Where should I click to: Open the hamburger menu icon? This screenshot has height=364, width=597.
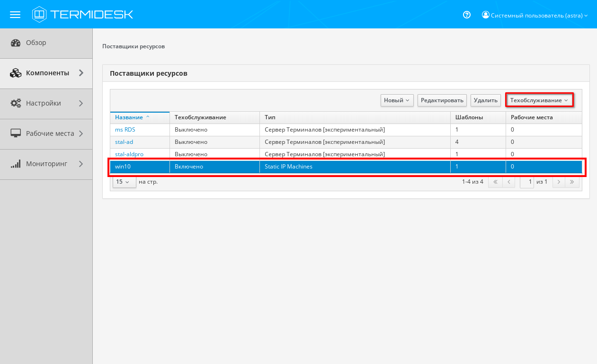(15, 15)
